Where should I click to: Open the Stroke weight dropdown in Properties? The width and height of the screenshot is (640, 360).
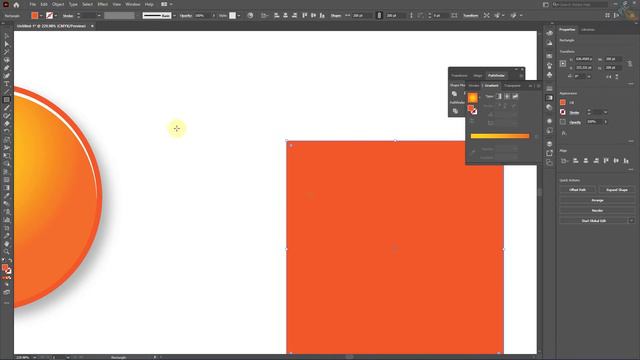(x=605, y=112)
